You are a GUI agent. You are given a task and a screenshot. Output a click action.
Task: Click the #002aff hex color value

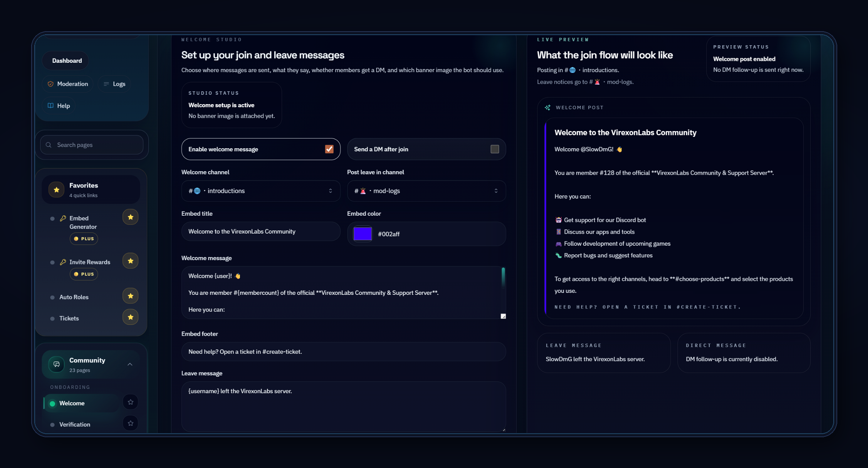click(389, 234)
